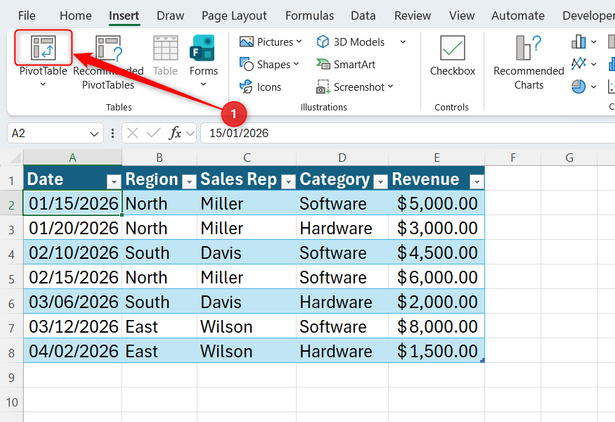Viewport: 615px width, 422px height.
Task: Insert a pie or doughnut chart
Action: point(579,86)
